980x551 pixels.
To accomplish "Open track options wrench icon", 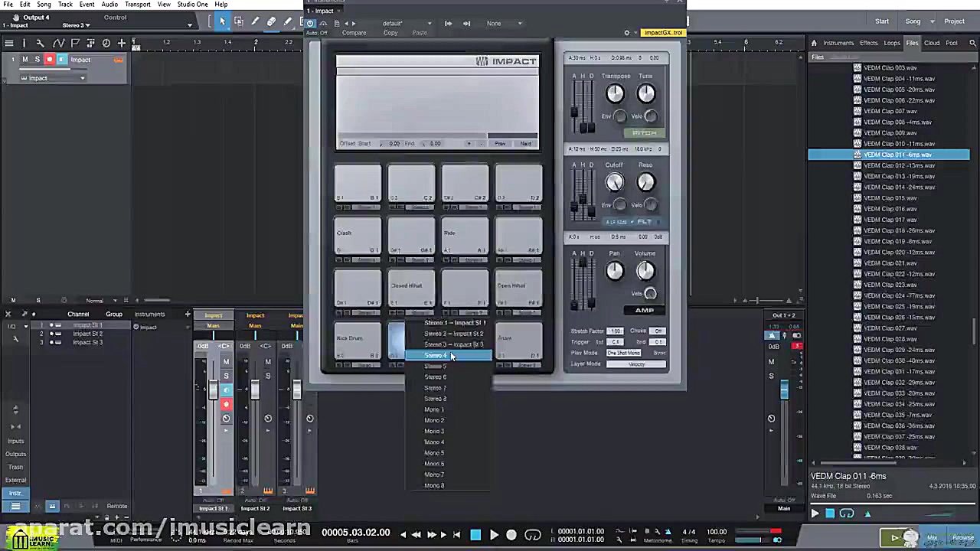I will pos(40,43).
